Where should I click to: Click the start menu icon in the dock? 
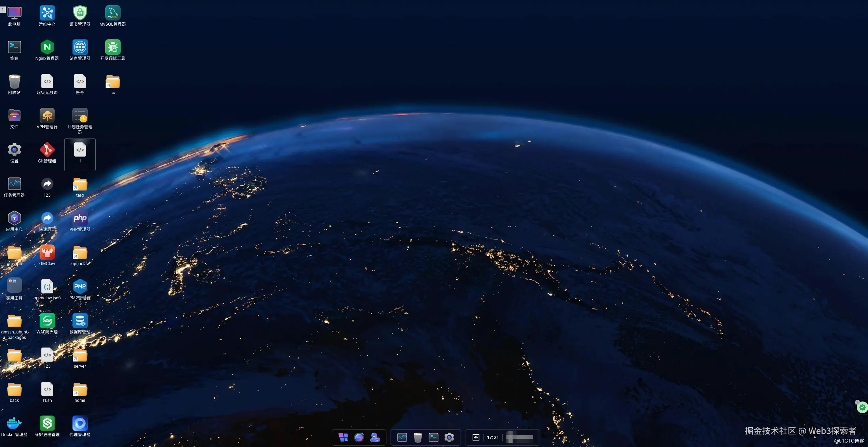pyautogui.click(x=343, y=437)
